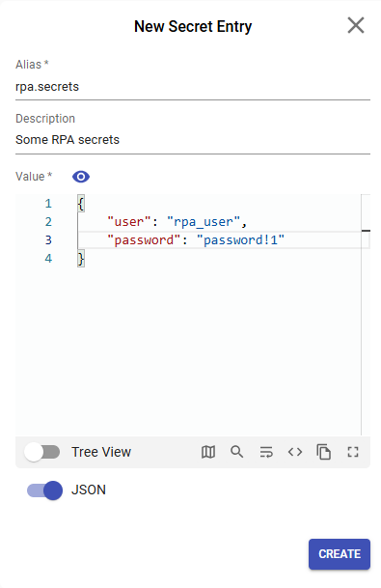Close the New Secret Entry dialog
This screenshot has height=588, width=381.
[x=356, y=25]
